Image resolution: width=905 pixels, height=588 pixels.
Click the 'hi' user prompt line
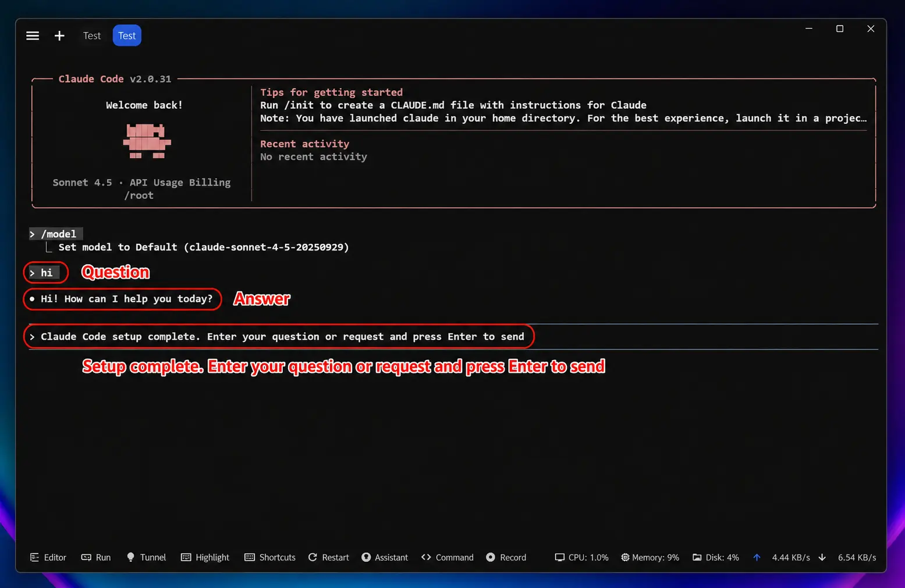click(x=44, y=273)
